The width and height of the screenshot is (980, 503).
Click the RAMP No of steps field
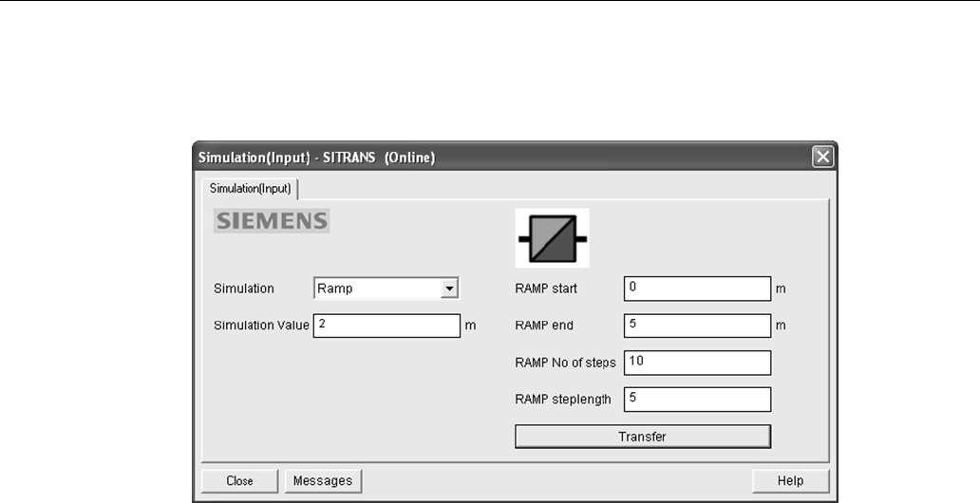click(697, 363)
